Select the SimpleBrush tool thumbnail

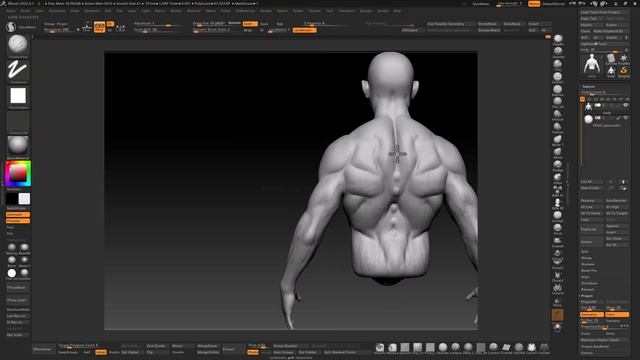tap(624, 71)
